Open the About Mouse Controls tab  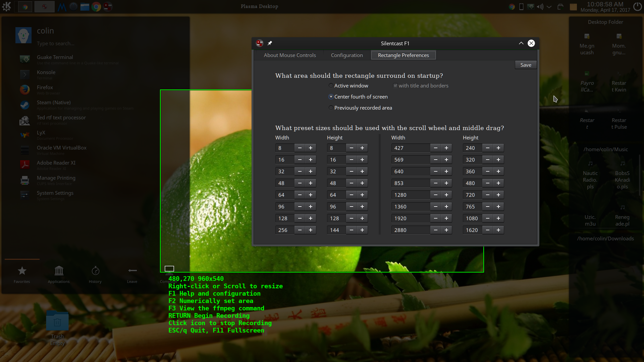[290, 55]
